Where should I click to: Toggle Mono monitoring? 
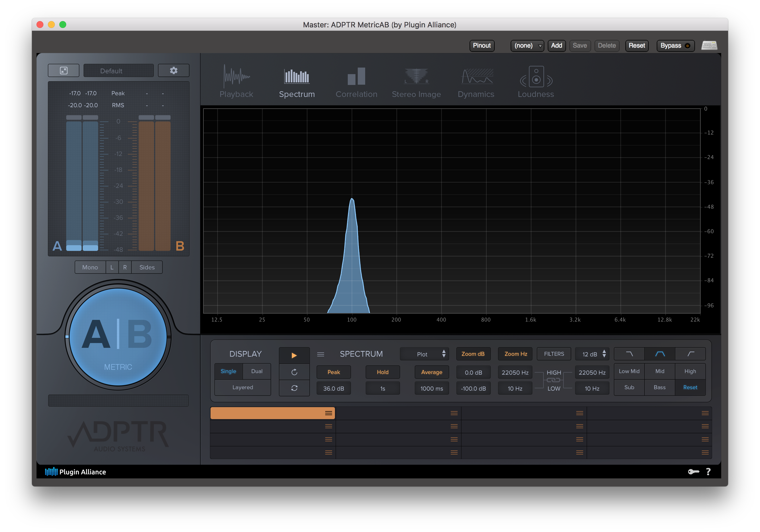(90, 267)
